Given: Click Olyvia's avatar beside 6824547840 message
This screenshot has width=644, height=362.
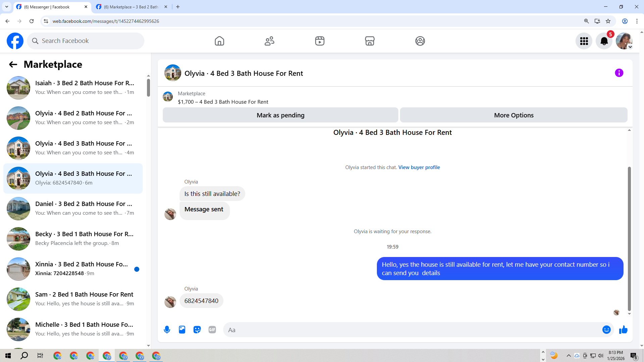Looking at the screenshot, I should tap(170, 302).
